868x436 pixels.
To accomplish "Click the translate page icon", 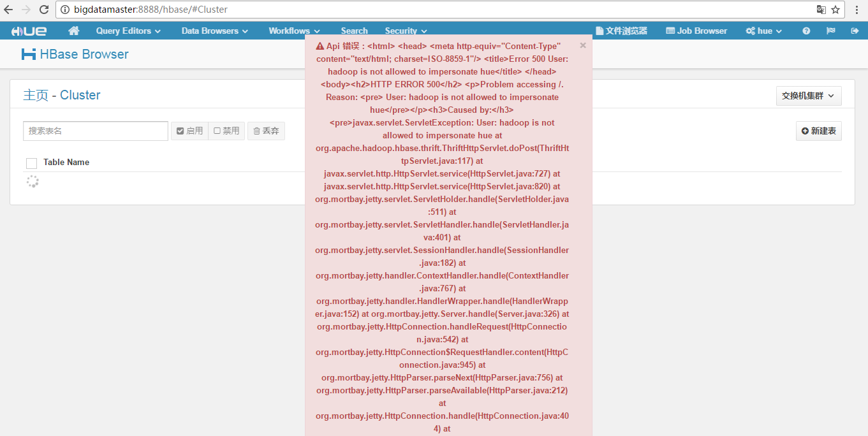I will tap(821, 10).
